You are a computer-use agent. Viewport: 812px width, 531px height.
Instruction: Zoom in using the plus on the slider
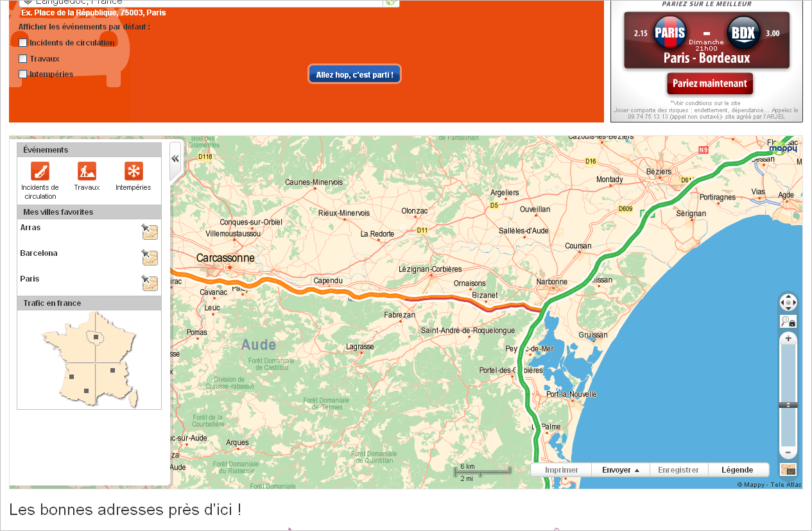pos(788,338)
